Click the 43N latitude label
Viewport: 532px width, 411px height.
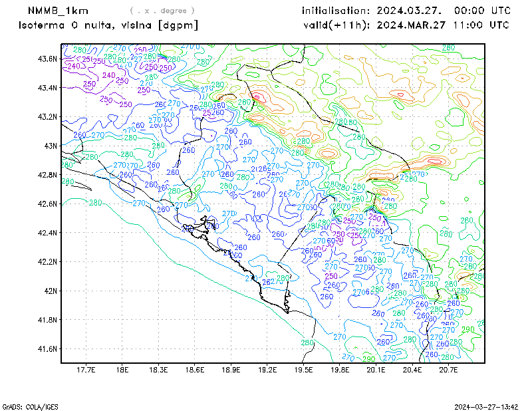pyautogui.click(x=51, y=146)
